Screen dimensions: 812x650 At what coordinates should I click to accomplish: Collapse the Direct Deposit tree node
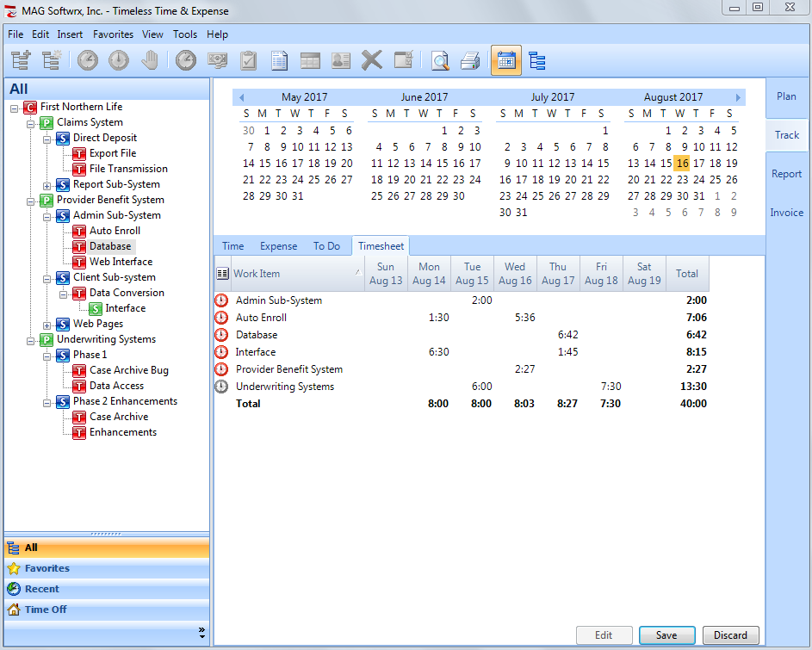tap(46, 139)
